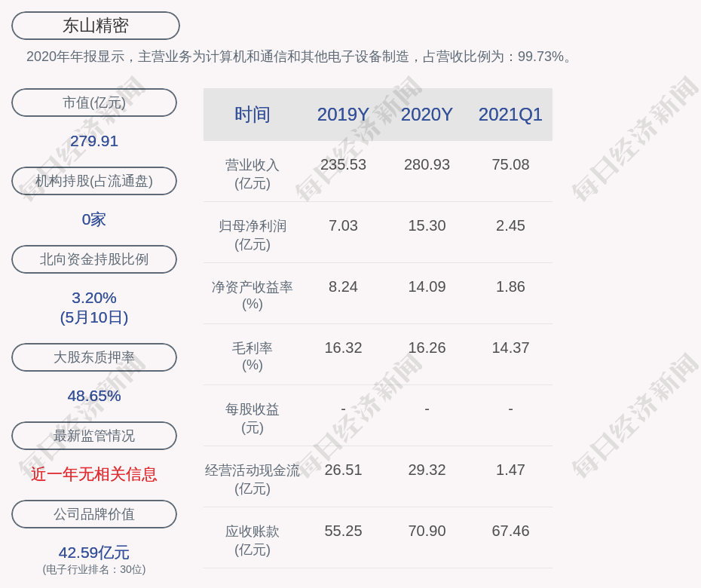Image resolution: width=701 pixels, height=588 pixels.
Task: Click the red 近一年无相关信息 text
Action: [x=94, y=474]
